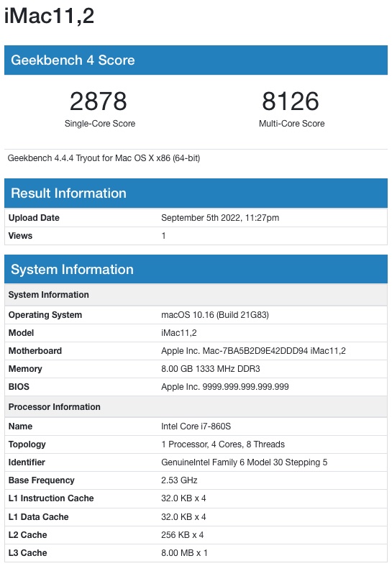Click the Multi-Core Score label

(x=291, y=124)
